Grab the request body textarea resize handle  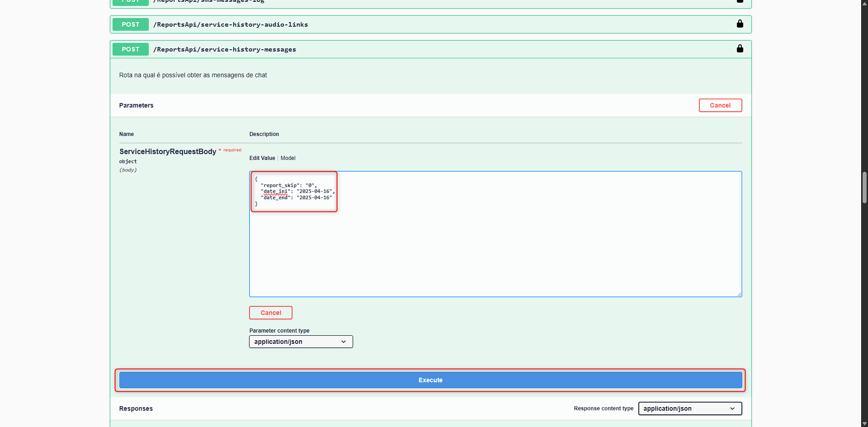(x=739, y=294)
